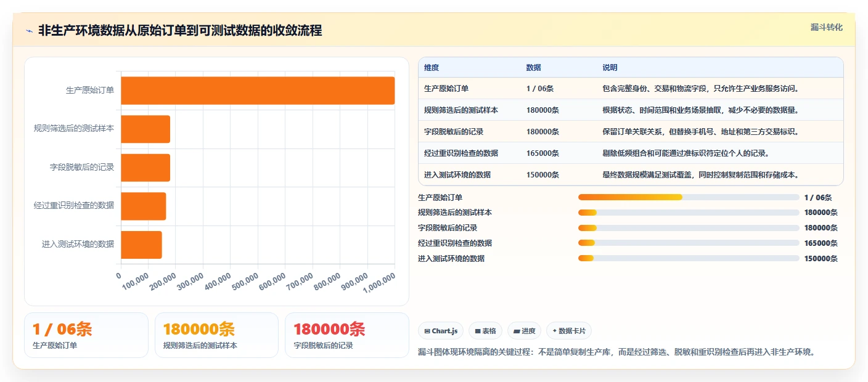Click description starting 剔除低频组合
This screenshot has height=382, width=868.
(686, 153)
